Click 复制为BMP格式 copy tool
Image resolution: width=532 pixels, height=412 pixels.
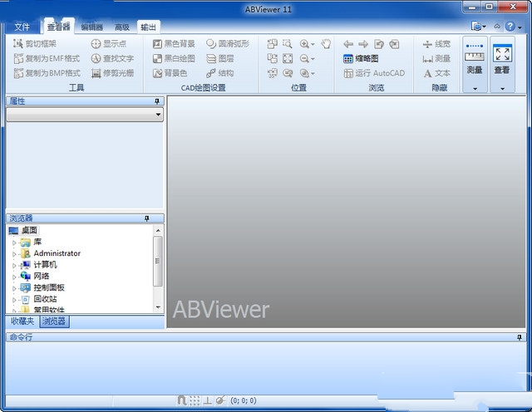[47, 73]
